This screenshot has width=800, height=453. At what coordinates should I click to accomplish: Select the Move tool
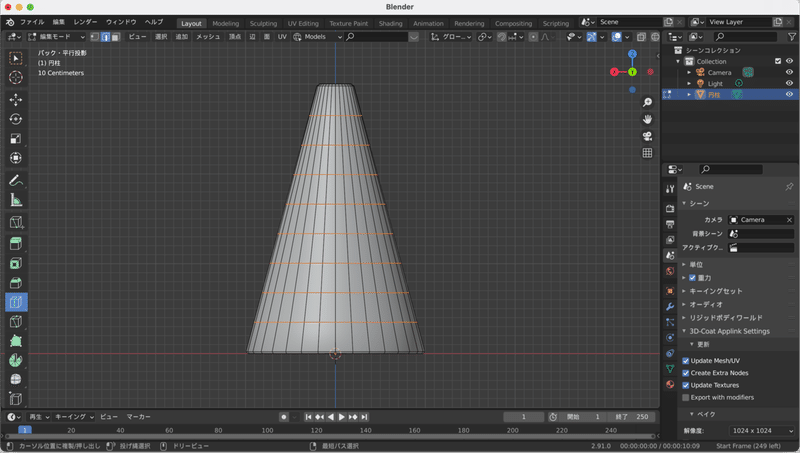point(16,99)
